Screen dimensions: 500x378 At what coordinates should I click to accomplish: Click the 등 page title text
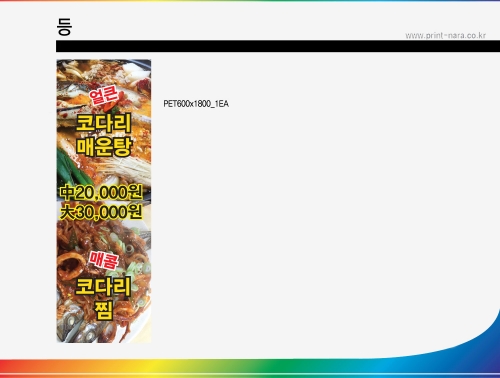64,27
